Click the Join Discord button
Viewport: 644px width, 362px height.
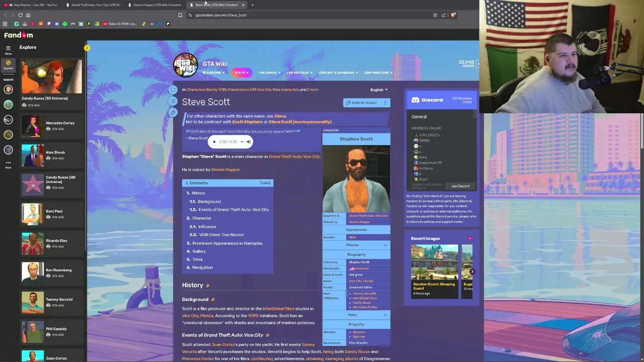460,186
